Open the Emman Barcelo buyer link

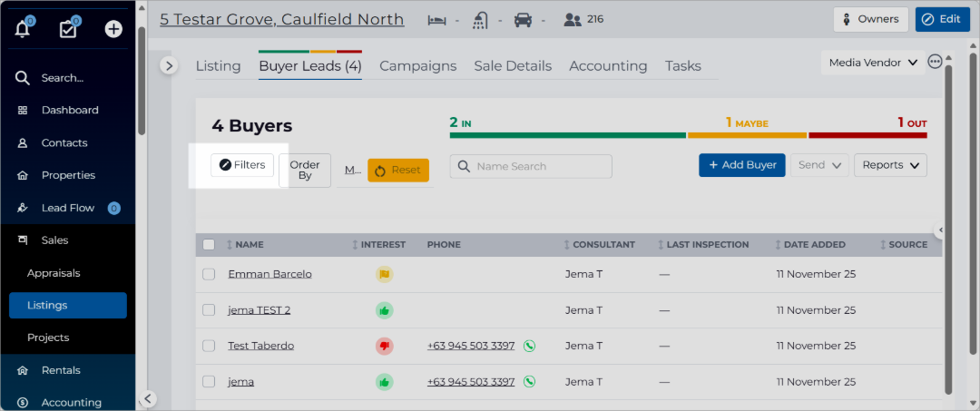point(270,274)
